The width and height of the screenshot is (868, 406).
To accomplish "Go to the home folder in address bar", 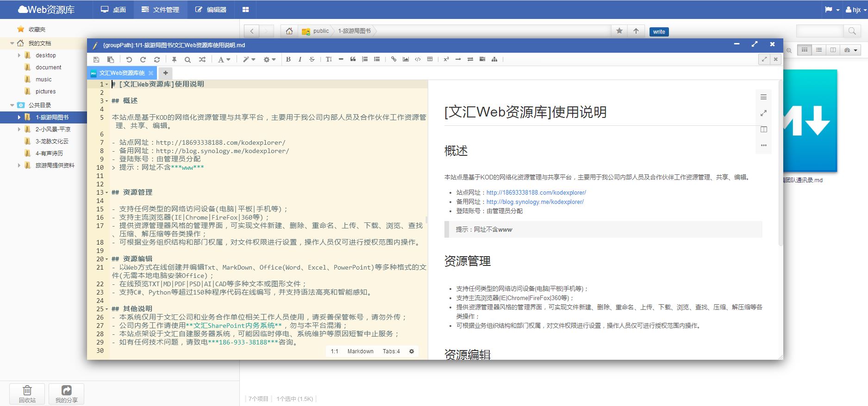I will [289, 31].
